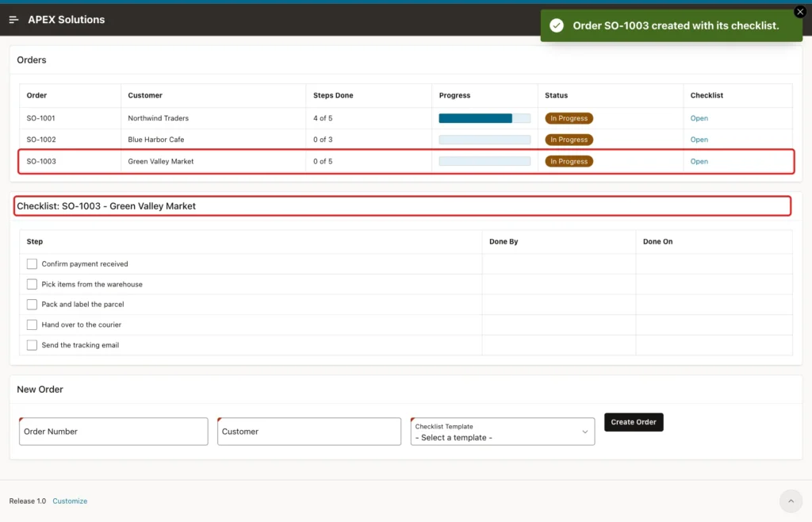The image size is (812, 522).
Task: Click the '4 of 5' steps done value
Action: click(323, 118)
